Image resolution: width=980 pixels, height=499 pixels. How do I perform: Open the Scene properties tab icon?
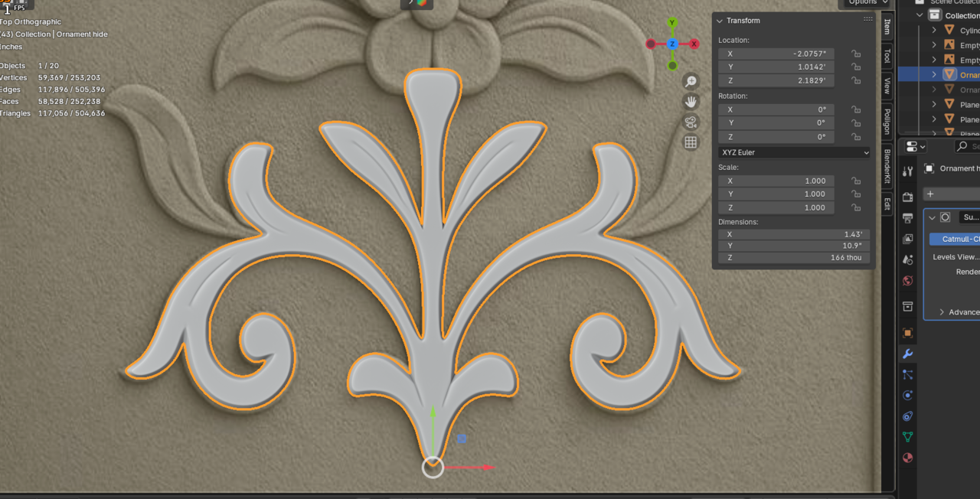tap(908, 259)
